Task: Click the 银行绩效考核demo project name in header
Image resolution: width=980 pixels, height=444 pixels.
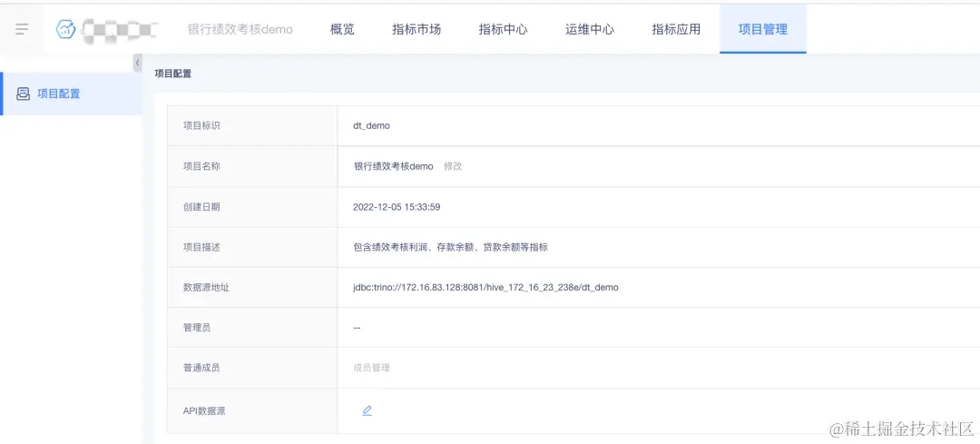Action: (x=240, y=29)
